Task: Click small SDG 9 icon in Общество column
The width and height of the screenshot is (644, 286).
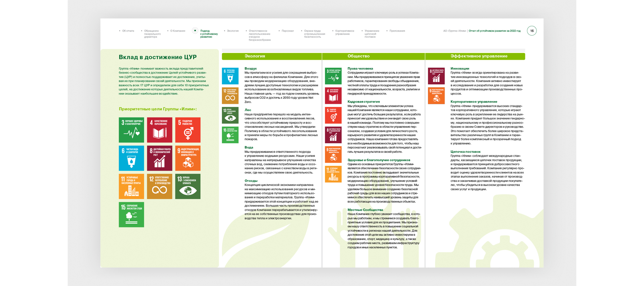Action: point(333,154)
